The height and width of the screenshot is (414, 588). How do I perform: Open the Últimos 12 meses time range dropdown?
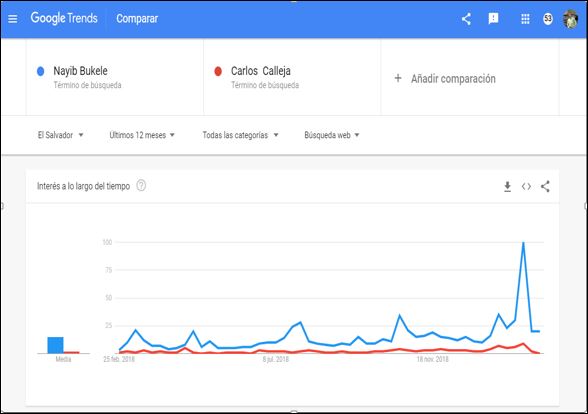(142, 135)
